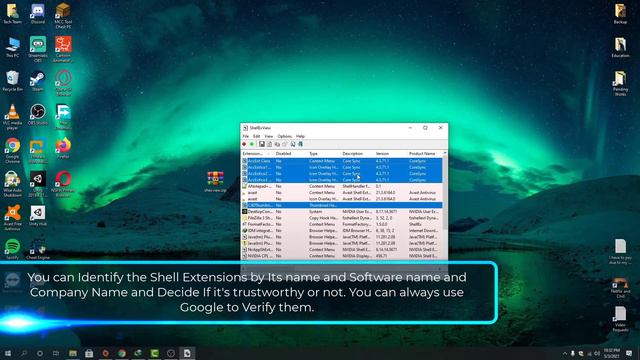Click the Save floppy-disk icon in ShellExView toolbar
This screenshot has height=360, width=640.
[x=262, y=144]
